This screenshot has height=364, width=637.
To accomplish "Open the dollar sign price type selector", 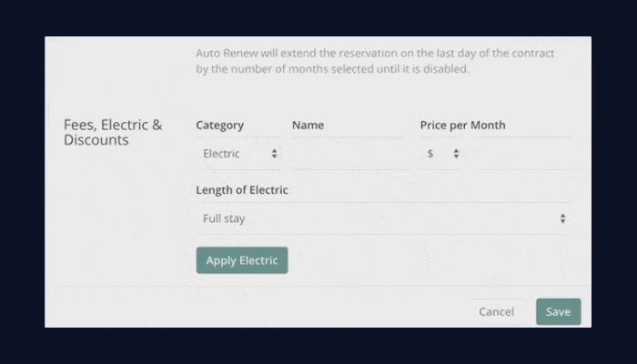I will click(443, 154).
